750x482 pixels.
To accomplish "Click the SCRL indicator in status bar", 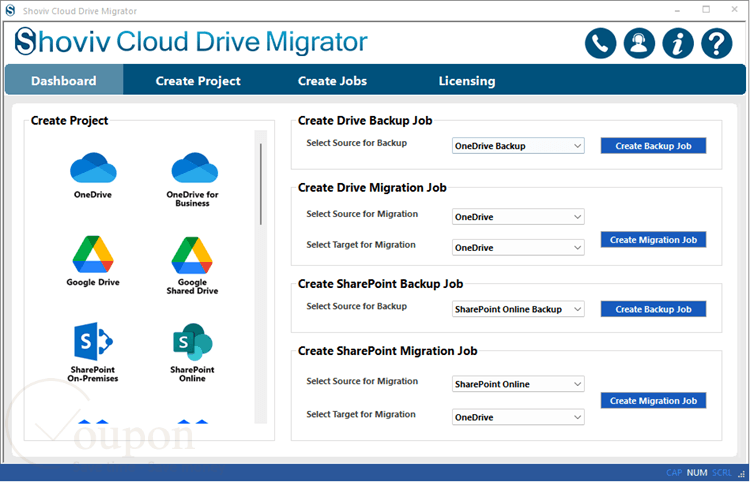I will (x=722, y=473).
